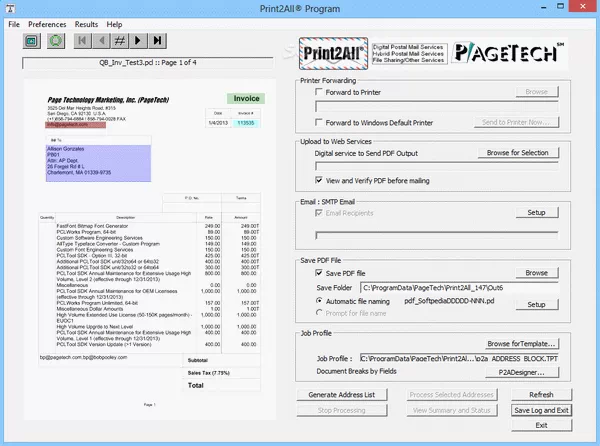Toggle the Email Recipients checkbox

(x=318, y=213)
